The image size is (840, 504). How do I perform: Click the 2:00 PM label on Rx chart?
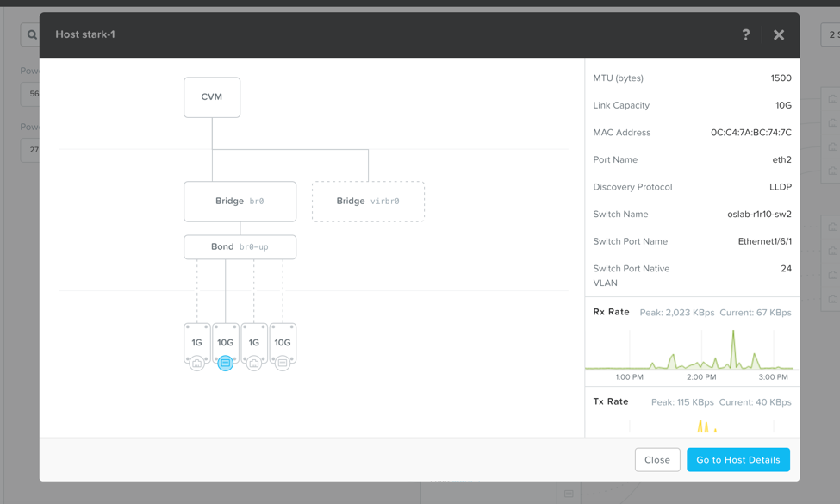pos(701,377)
